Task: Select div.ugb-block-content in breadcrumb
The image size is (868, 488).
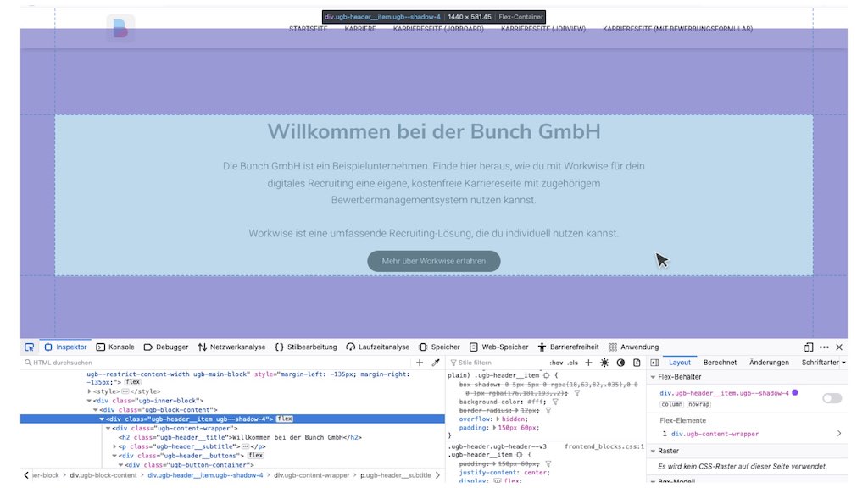Action: [x=103, y=475]
